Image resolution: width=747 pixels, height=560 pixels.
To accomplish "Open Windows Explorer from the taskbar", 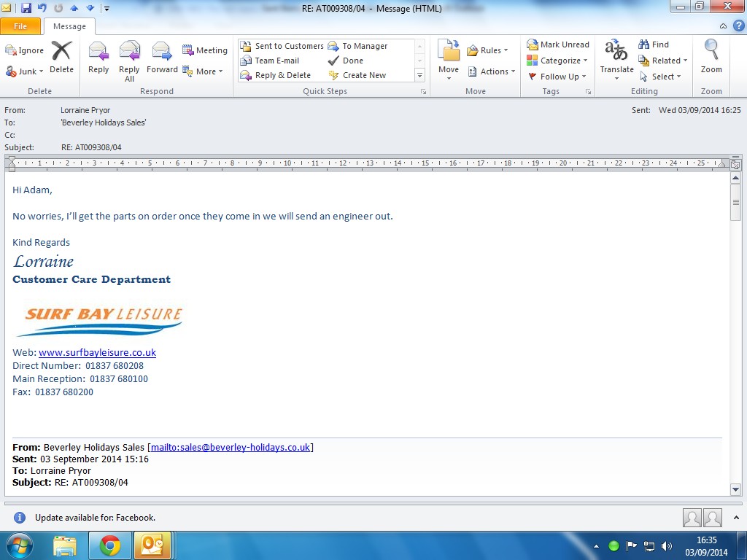I will (x=65, y=545).
